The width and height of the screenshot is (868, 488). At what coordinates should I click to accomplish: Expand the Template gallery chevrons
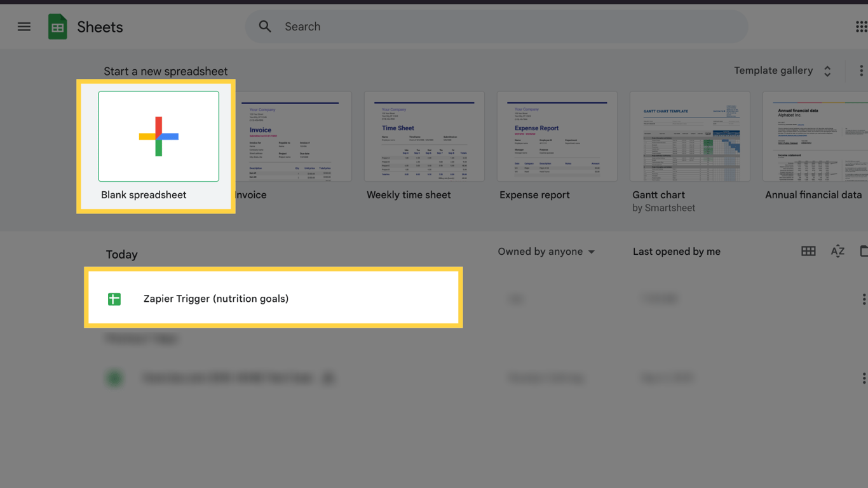click(827, 71)
